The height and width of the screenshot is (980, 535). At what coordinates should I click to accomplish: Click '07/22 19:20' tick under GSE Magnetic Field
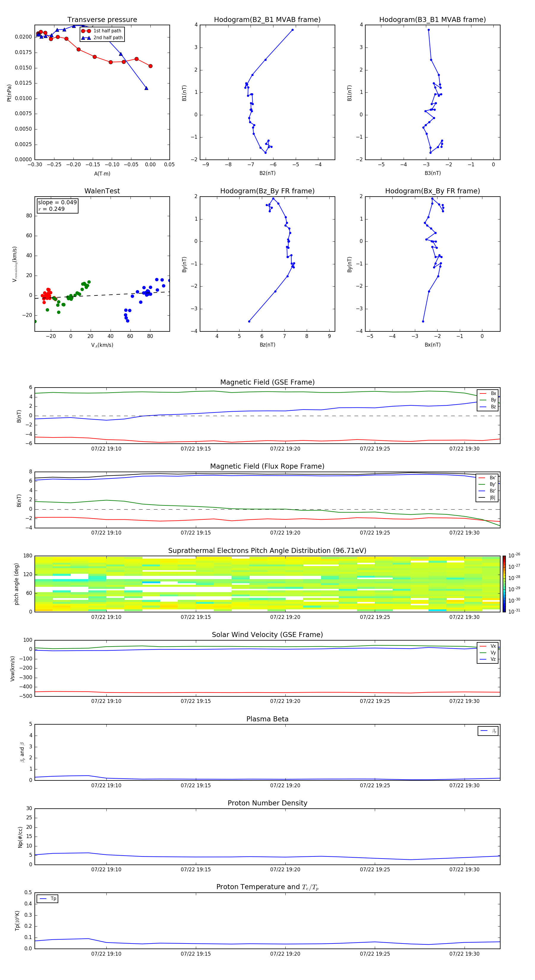point(285,449)
